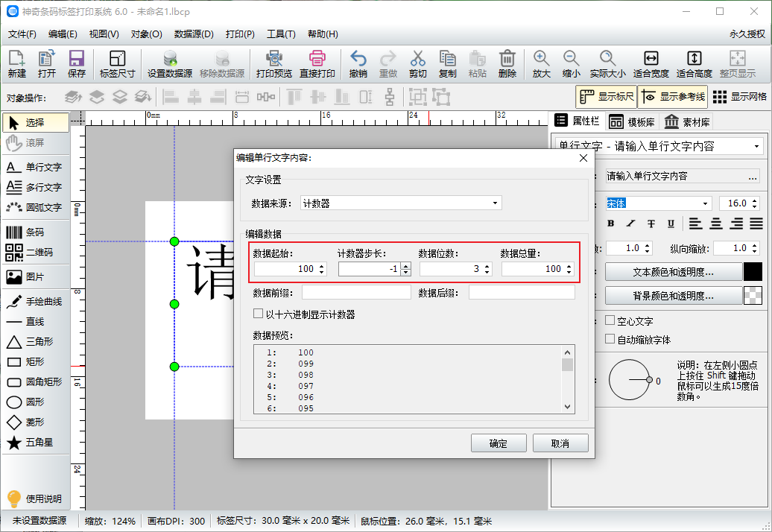Open the 工具(T) menu

pyautogui.click(x=281, y=34)
